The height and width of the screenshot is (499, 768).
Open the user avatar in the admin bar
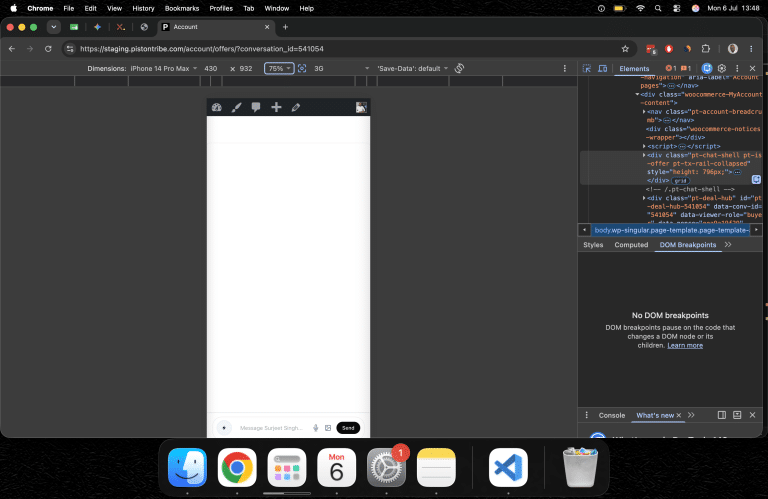[361, 107]
